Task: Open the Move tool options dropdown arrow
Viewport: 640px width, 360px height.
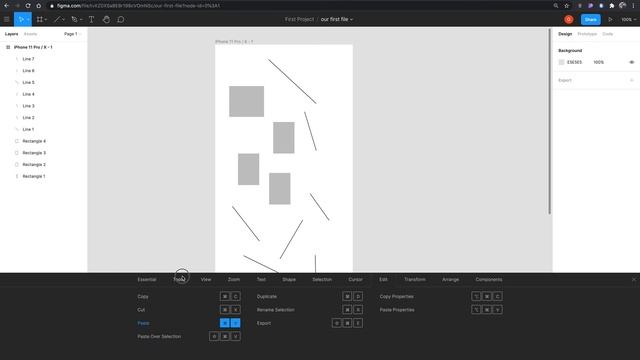Action: pyautogui.click(x=28, y=20)
